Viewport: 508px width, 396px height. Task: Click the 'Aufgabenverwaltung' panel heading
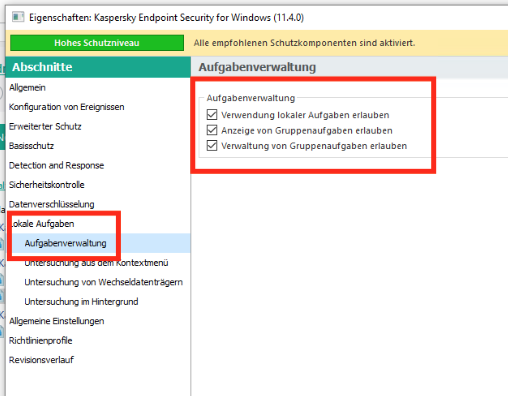(257, 67)
